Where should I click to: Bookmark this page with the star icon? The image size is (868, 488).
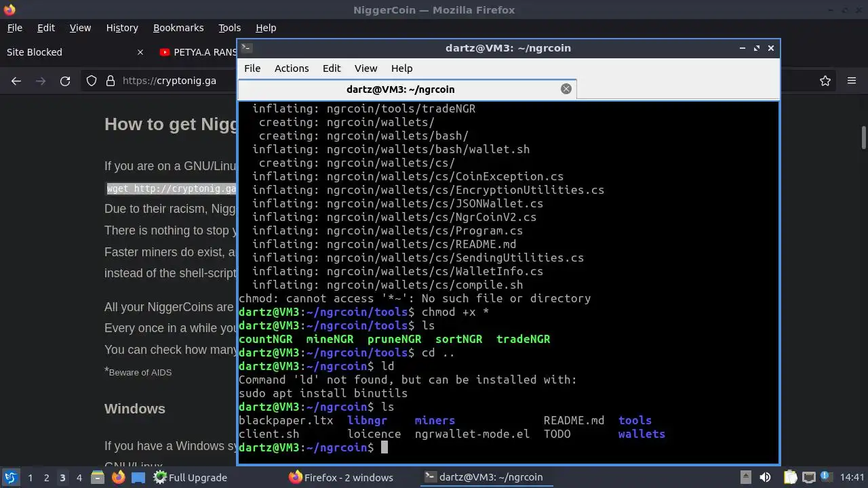[x=825, y=81]
